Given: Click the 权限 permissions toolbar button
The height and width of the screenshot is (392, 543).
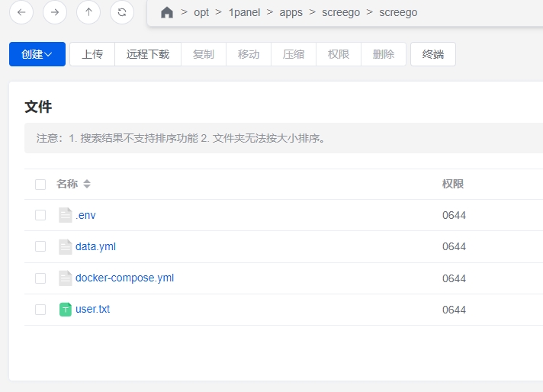Looking at the screenshot, I should point(339,54).
